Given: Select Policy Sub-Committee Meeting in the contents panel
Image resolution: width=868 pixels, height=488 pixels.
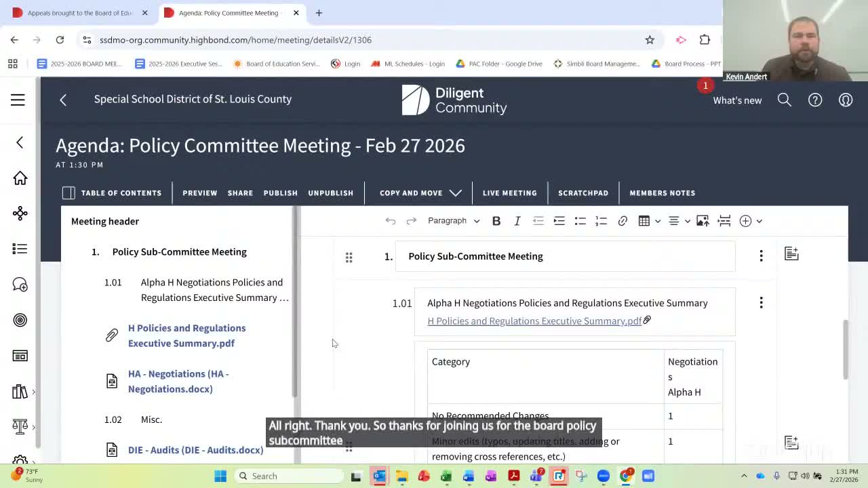Looking at the screenshot, I should pyautogui.click(x=179, y=251).
